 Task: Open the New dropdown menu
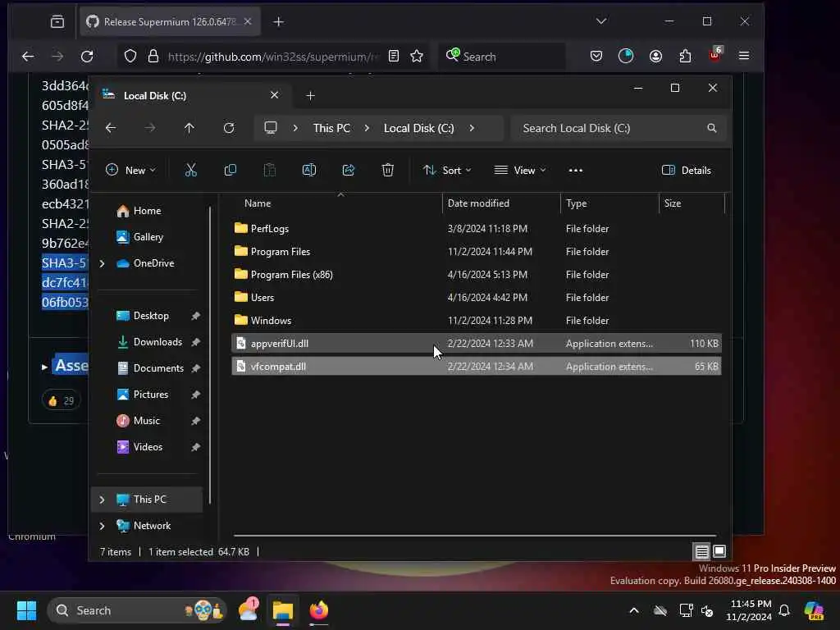click(130, 171)
